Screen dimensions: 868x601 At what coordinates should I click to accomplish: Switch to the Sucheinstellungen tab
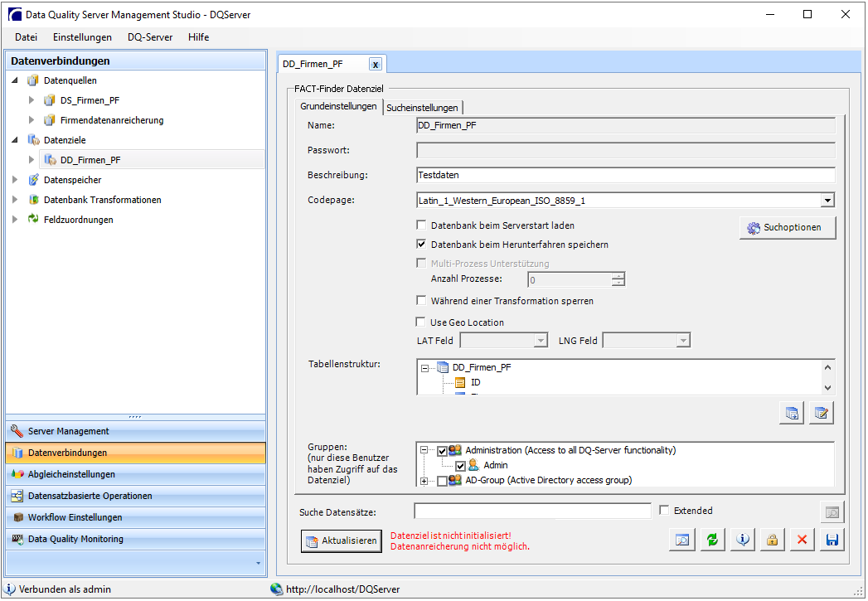coord(422,108)
